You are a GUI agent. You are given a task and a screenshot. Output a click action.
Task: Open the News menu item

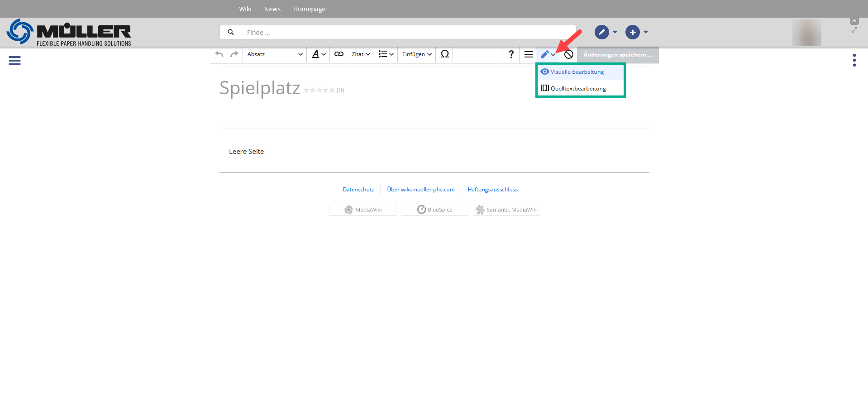click(x=272, y=9)
